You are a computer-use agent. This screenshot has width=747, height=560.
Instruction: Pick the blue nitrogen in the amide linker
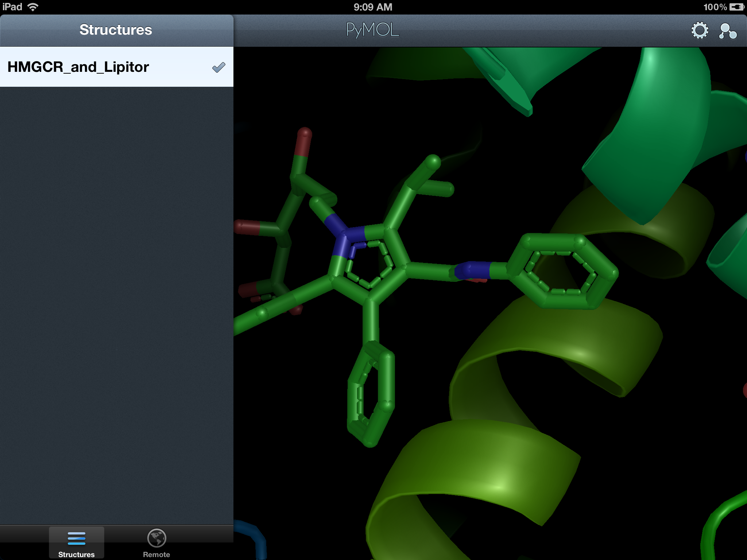(472, 270)
